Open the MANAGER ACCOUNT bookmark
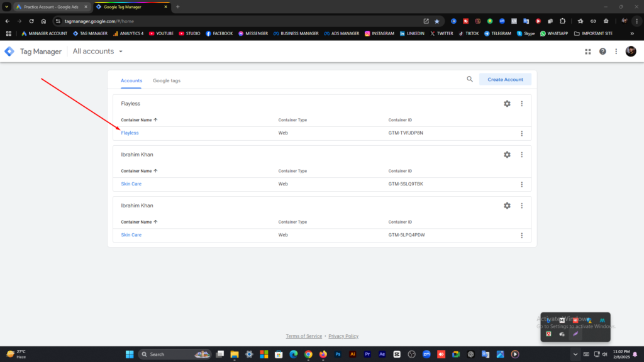Image resolution: width=644 pixels, height=362 pixels. pyautogui.click(x=45, y=34)
